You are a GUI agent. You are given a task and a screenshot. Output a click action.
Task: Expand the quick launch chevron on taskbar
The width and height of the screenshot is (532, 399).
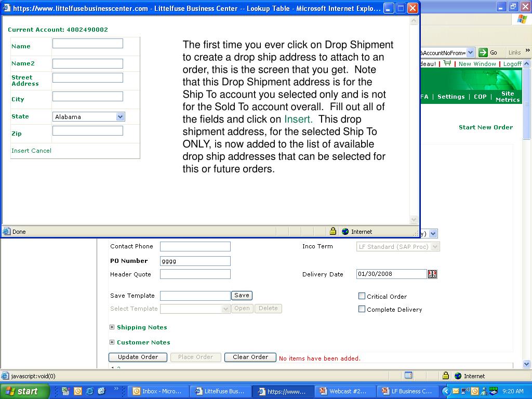pyautogui.click(x=116, y=389)
